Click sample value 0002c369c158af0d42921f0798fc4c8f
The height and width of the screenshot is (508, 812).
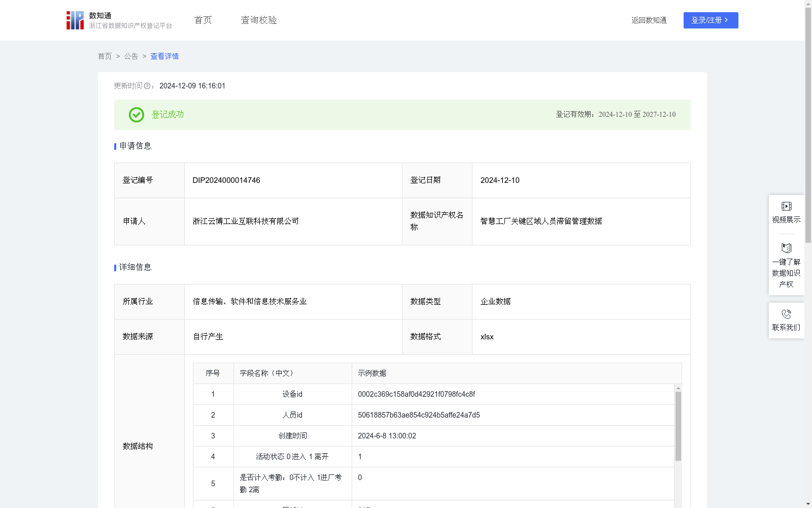tap(417, 394)
